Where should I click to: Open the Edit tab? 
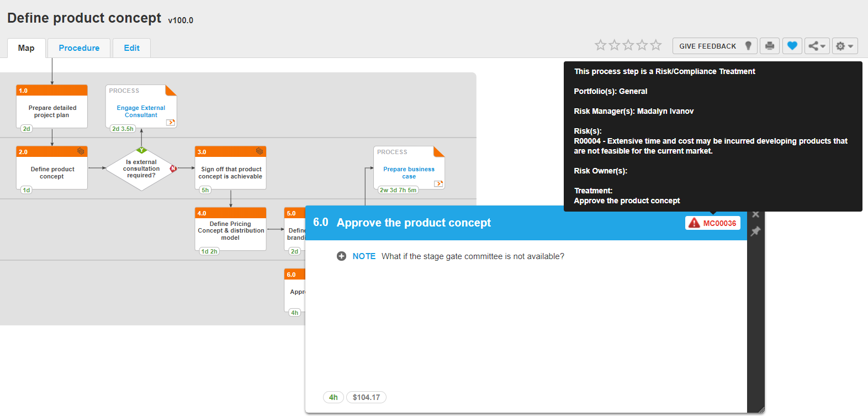pos(131,48)
